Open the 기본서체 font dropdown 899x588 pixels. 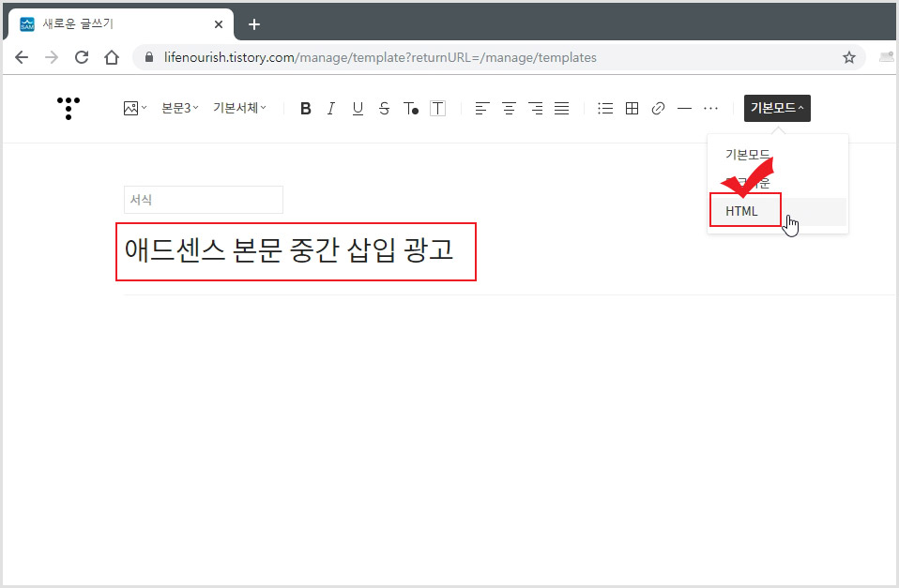(x=239, y=108)
